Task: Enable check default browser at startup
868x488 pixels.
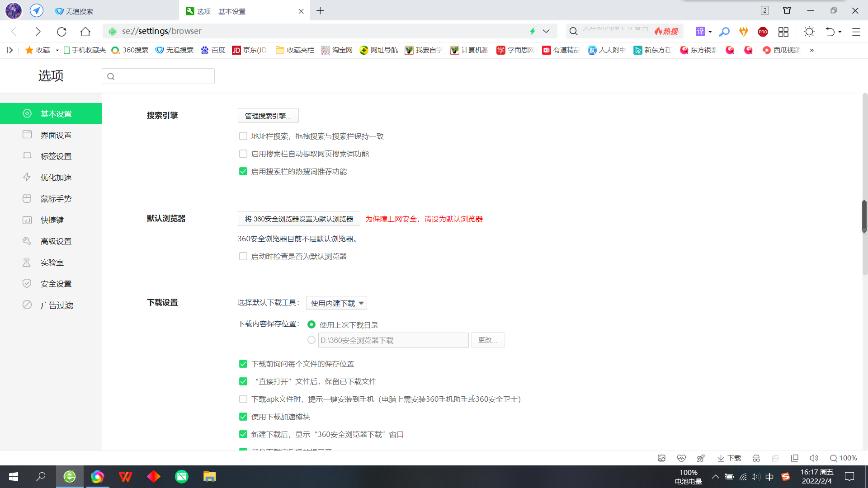Action: coord(243,256)
